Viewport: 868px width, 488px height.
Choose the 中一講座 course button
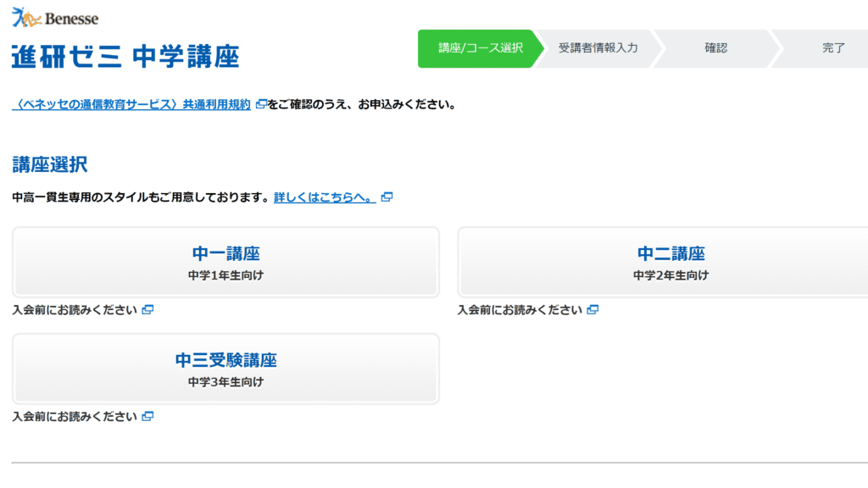tap(225, 262)
